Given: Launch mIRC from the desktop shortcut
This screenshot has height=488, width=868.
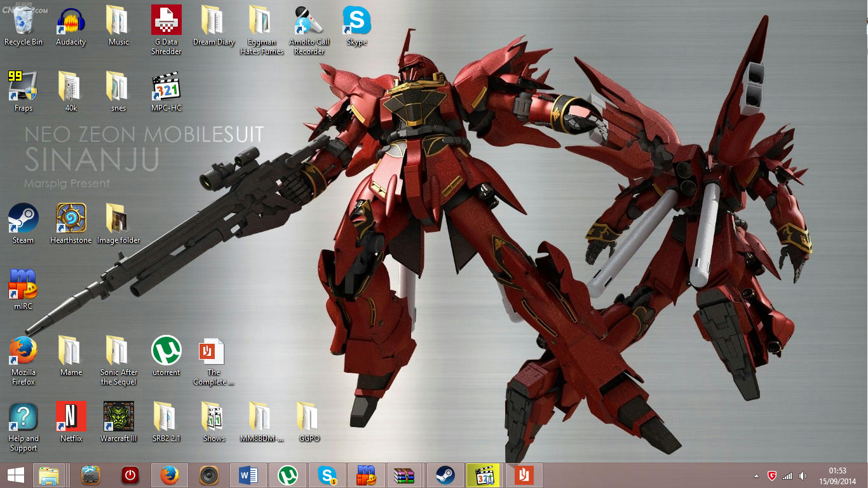Looking at the screenshot, I should pos(24,290).
